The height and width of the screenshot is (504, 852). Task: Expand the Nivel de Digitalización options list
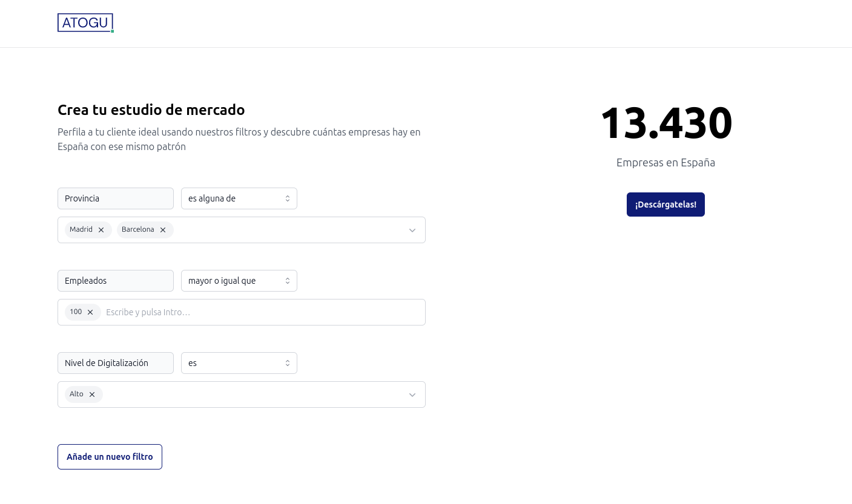pyautogui.click(x=254, y=394)
